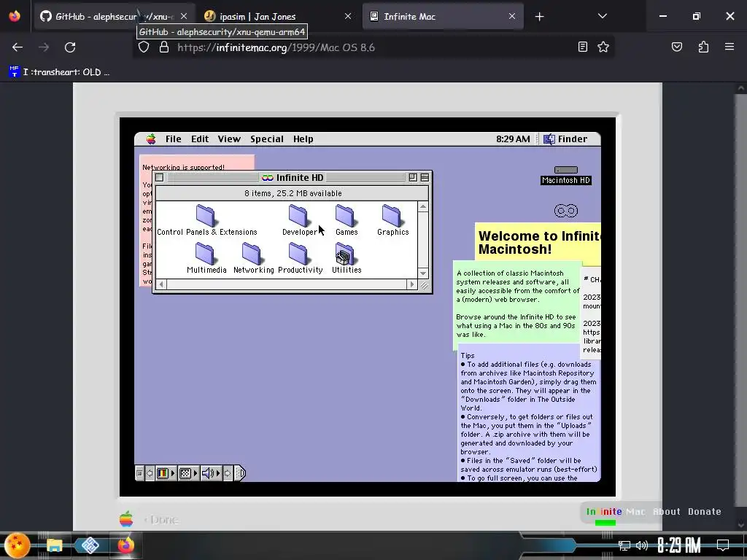This screenshot has height=560, width=747.
Task: Select the Networking folder icon
Action: click(252, 253)
